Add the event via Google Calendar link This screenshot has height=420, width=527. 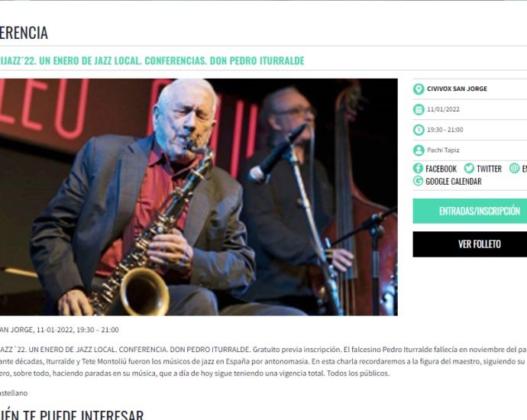454,182
